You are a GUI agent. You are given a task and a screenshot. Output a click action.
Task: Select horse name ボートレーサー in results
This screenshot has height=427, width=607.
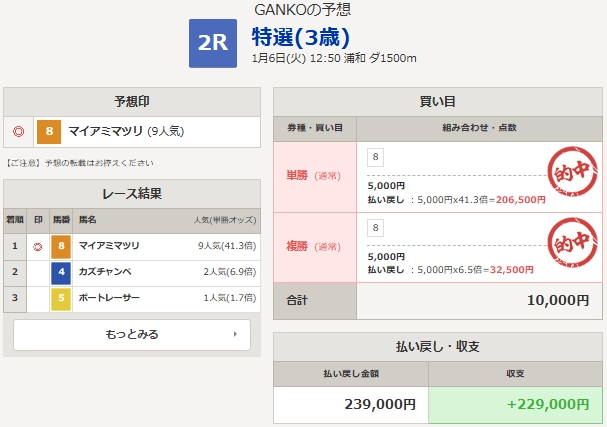[110, 298]
